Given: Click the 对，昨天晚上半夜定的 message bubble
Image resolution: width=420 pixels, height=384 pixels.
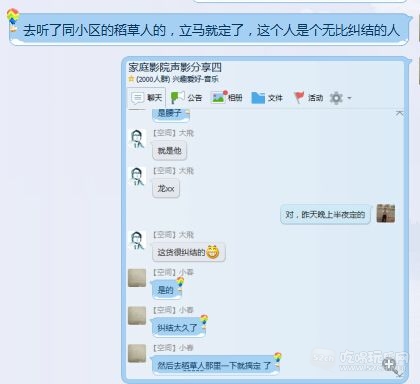Looking at the screenshot, I should tap(325, 214).
